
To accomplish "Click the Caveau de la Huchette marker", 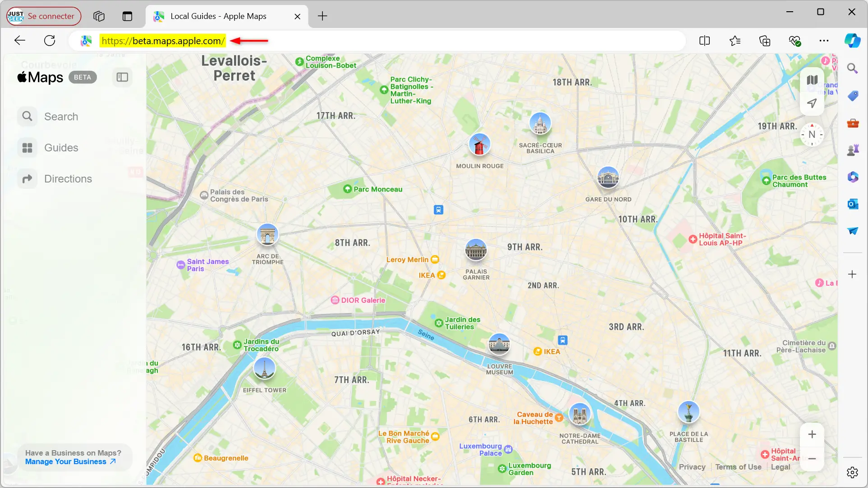I will [559, 418].
